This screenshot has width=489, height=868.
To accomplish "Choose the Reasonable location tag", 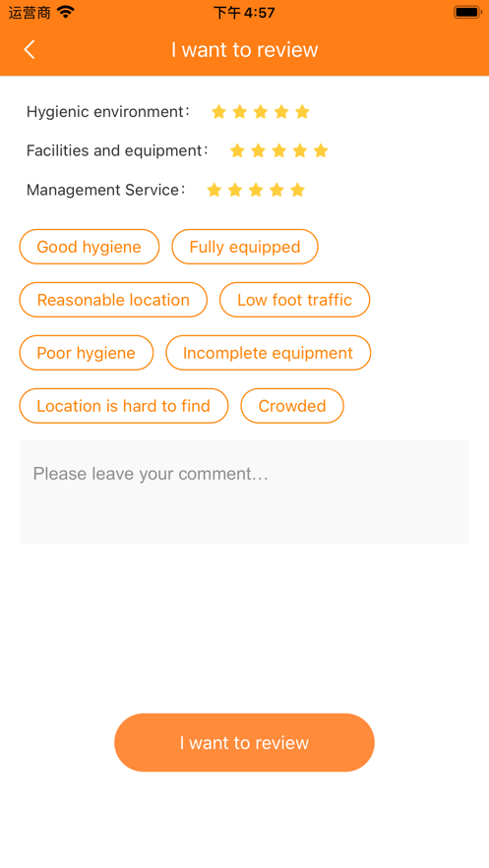I will click(x=113, y=300).
